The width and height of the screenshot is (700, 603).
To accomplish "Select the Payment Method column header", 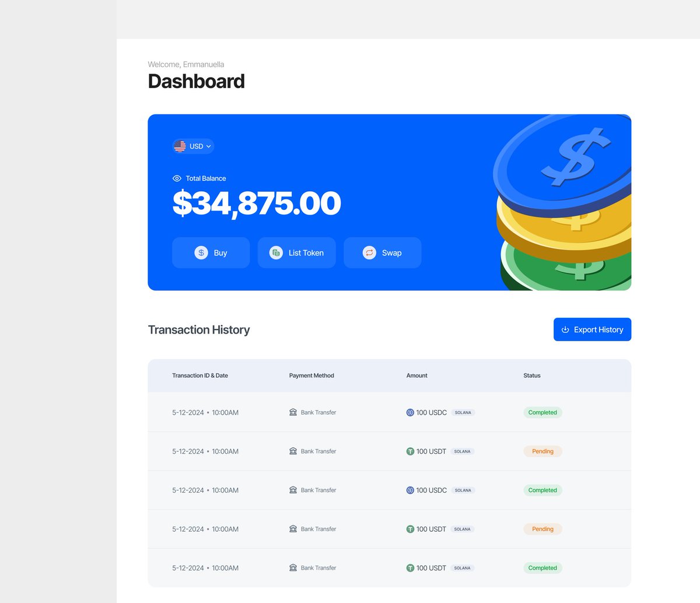I will click(x=311, y=376).
